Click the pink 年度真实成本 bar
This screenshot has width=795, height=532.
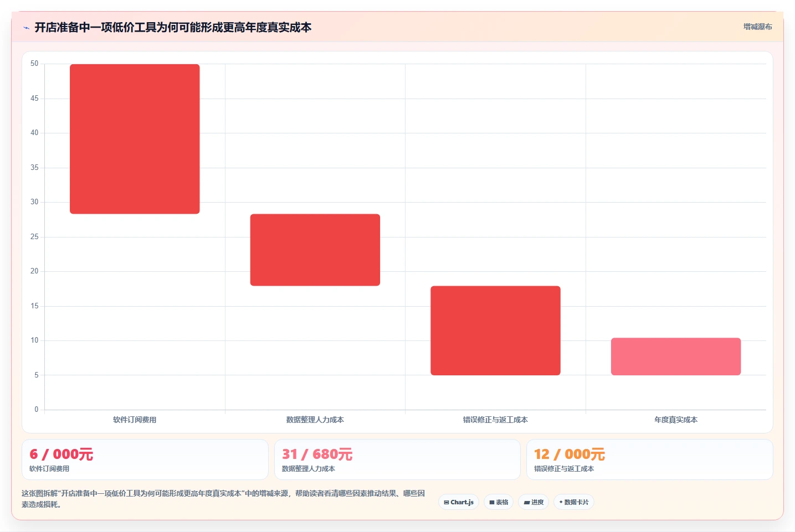(x=676, y=357)
